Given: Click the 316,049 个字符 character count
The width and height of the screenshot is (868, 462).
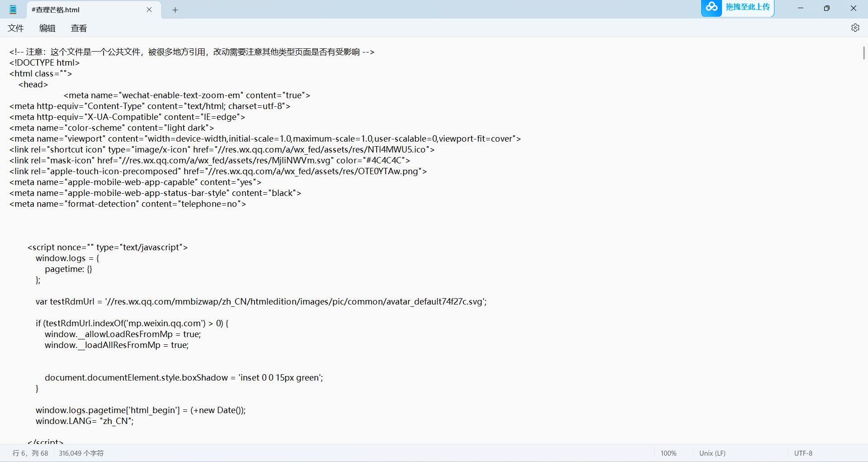Looking at the screenshot, I should tap(81, 453).
